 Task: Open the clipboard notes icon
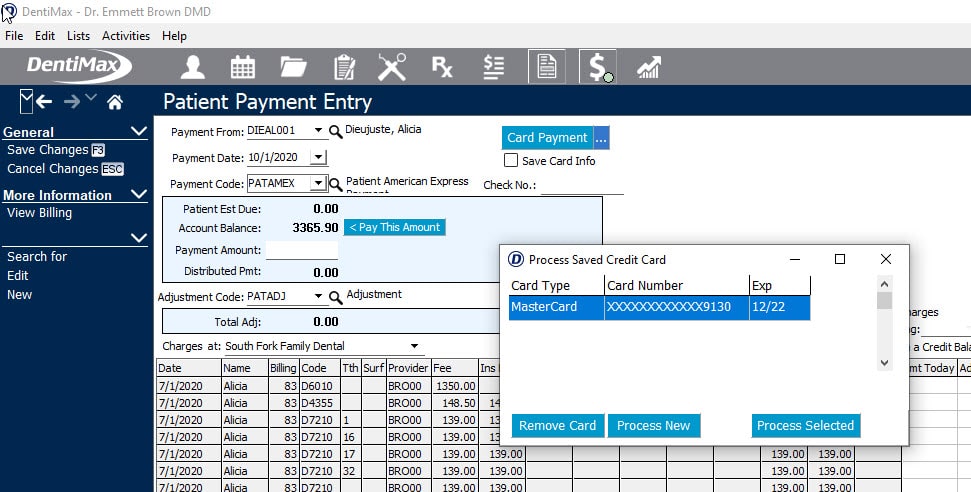pos(344,67)
